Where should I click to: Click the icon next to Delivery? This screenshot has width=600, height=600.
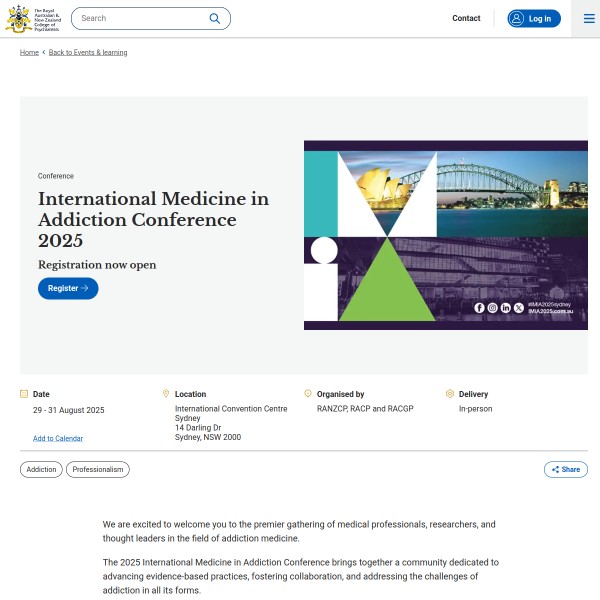450,394
